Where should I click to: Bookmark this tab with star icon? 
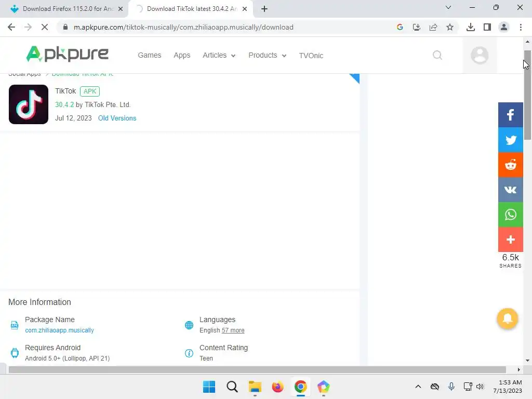450,27
